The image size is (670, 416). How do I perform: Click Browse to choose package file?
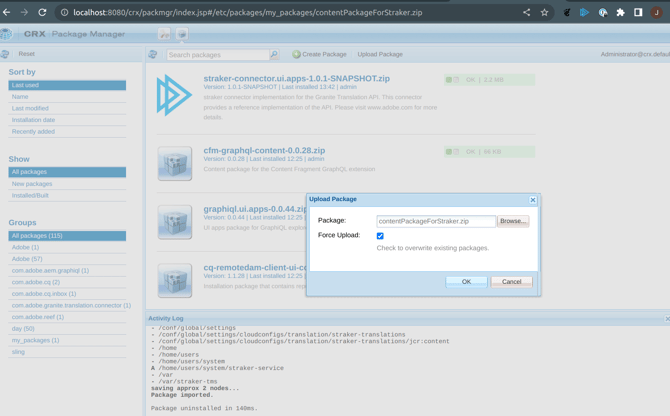(513, 221)
